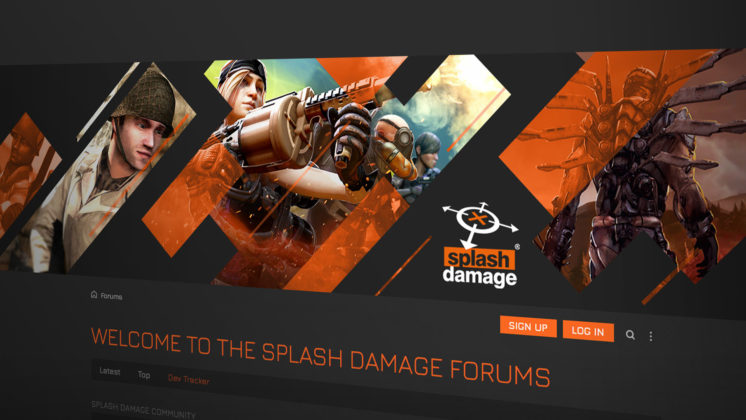
Task: Open search with the magnifier icon
Action: click(630, 335)
